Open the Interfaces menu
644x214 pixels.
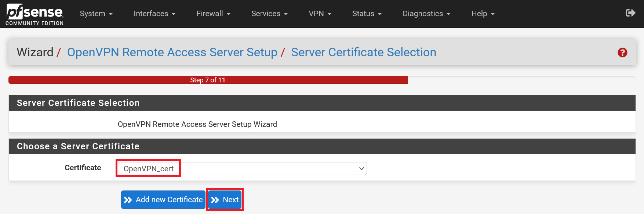154,14
